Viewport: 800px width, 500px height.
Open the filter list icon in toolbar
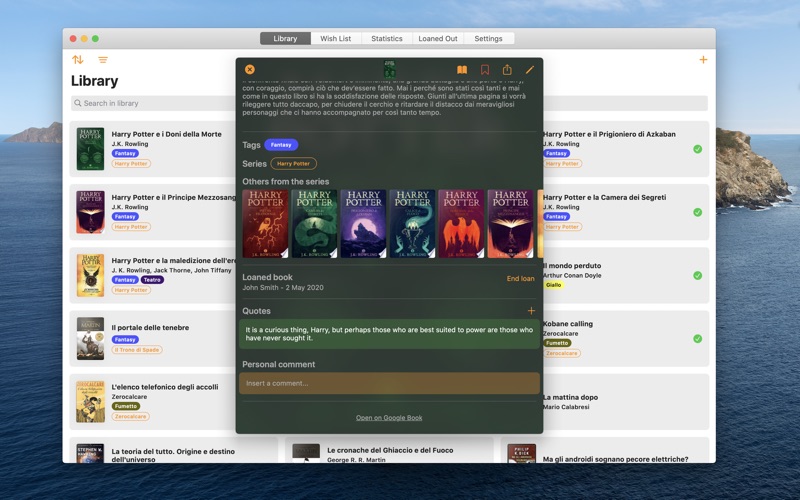point(103,60)
